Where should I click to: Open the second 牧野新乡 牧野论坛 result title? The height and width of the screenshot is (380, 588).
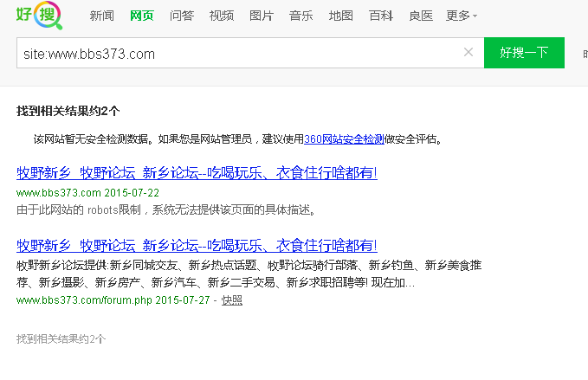pos(197,245)
